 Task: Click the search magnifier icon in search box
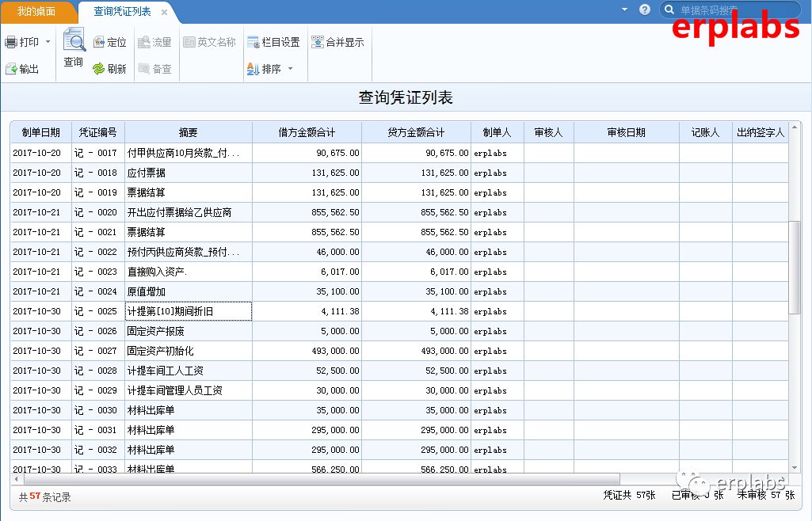tap(669, 10)
